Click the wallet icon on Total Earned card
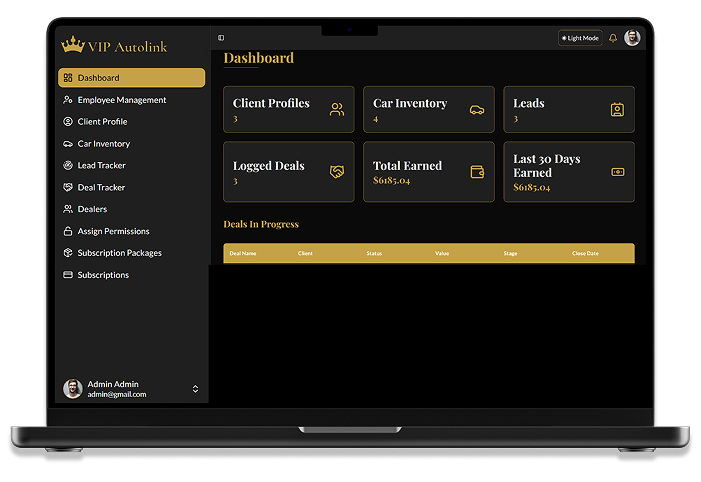The width and height of the screenshot is (701, 482). 477,172
